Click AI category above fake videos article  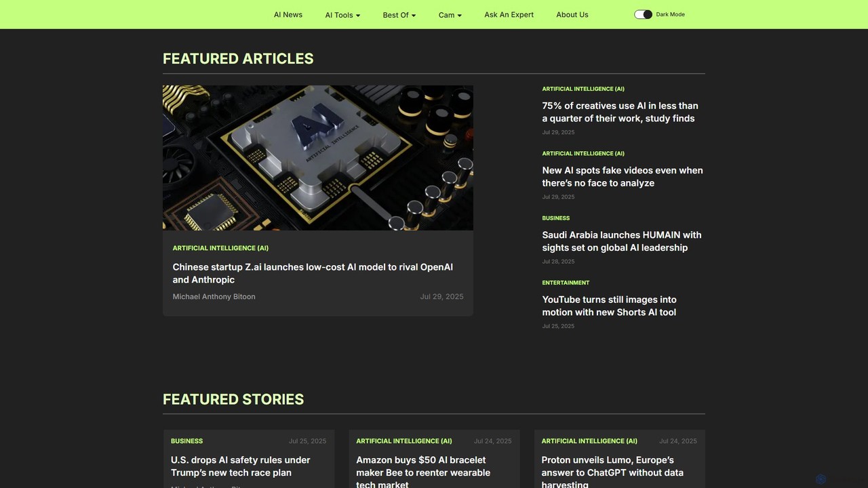583,153
